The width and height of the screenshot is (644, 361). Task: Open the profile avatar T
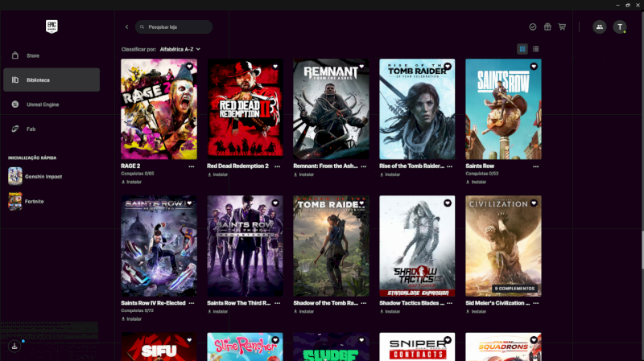coord(620,27)
